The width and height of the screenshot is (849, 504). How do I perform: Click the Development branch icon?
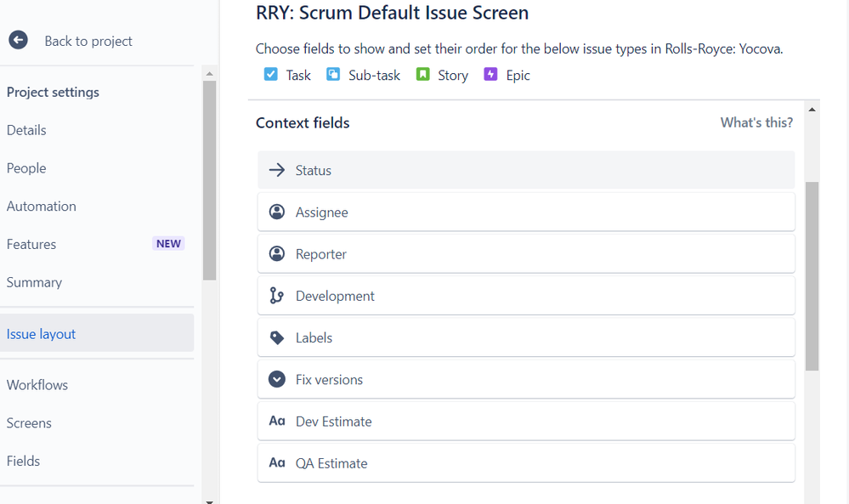(x=277, y=296)
